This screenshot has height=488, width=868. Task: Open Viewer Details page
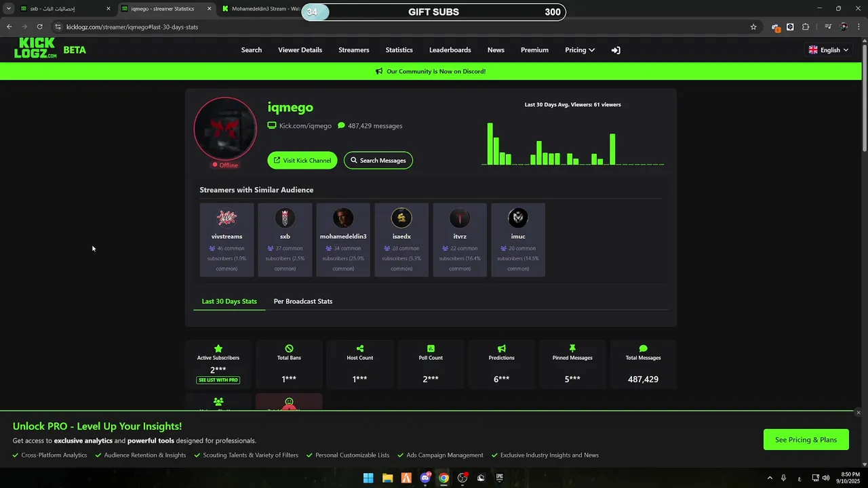300,50
